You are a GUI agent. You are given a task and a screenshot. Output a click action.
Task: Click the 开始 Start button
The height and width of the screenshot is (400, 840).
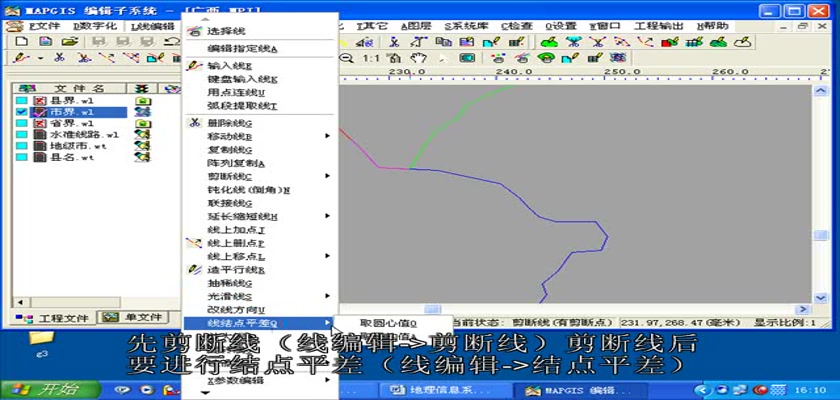(x=51, y=389)
